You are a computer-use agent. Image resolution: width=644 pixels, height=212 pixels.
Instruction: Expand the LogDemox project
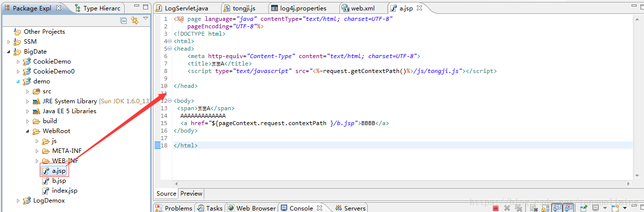pos(18,201)
